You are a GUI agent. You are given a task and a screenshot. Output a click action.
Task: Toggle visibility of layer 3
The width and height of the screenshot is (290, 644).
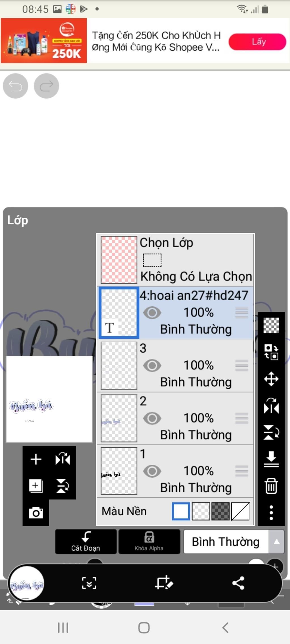pyautogui.click(x=152, y=365)
